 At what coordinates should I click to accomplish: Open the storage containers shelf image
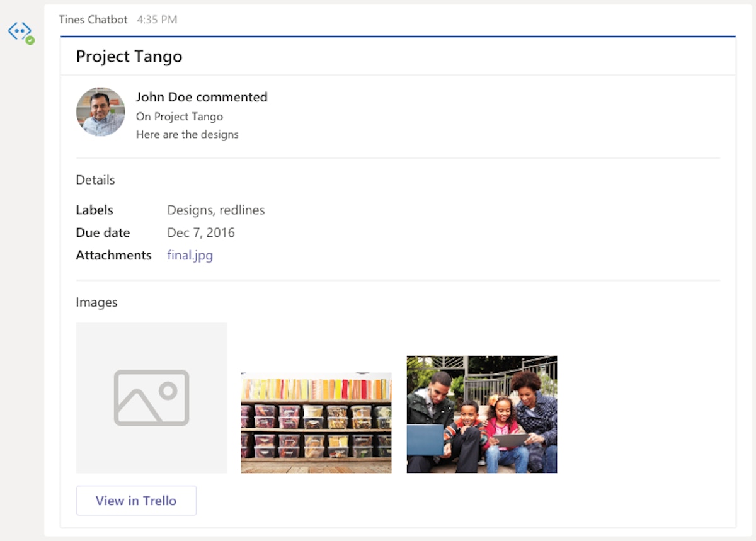pyautogui.click(x=316, y=423)
